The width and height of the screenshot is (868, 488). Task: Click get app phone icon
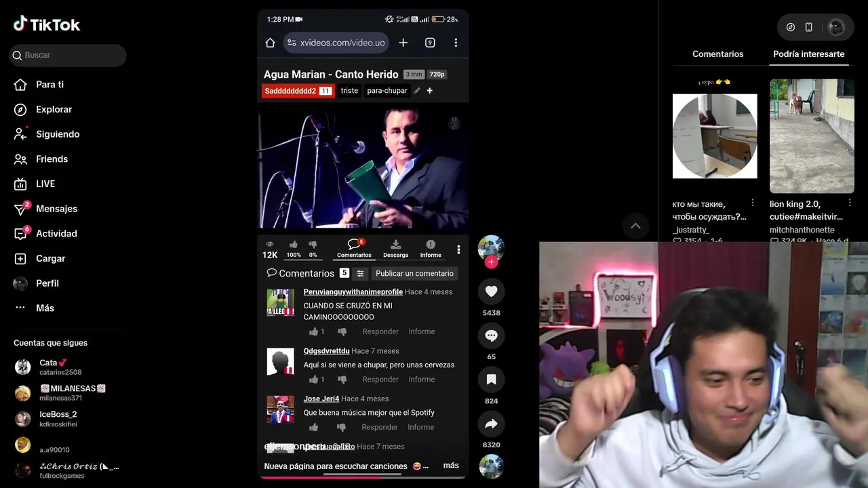[808, 27]
